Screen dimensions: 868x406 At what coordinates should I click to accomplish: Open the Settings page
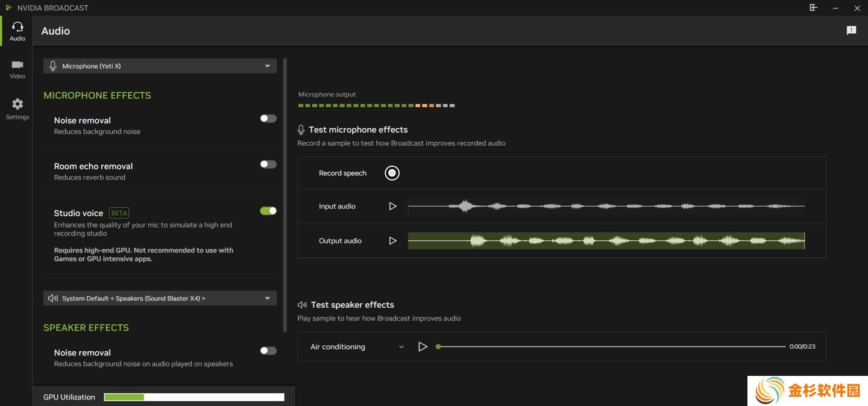[17, 109]
